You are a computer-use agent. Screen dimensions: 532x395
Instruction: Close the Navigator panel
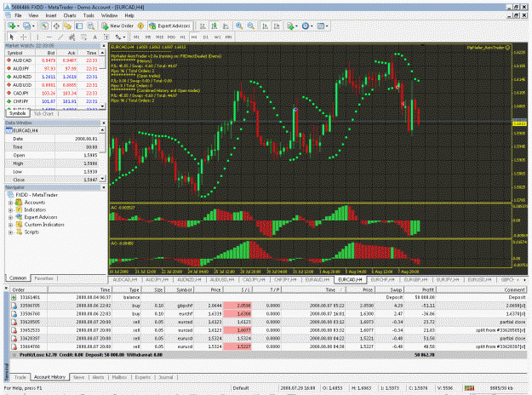click(x=104, y=187)
